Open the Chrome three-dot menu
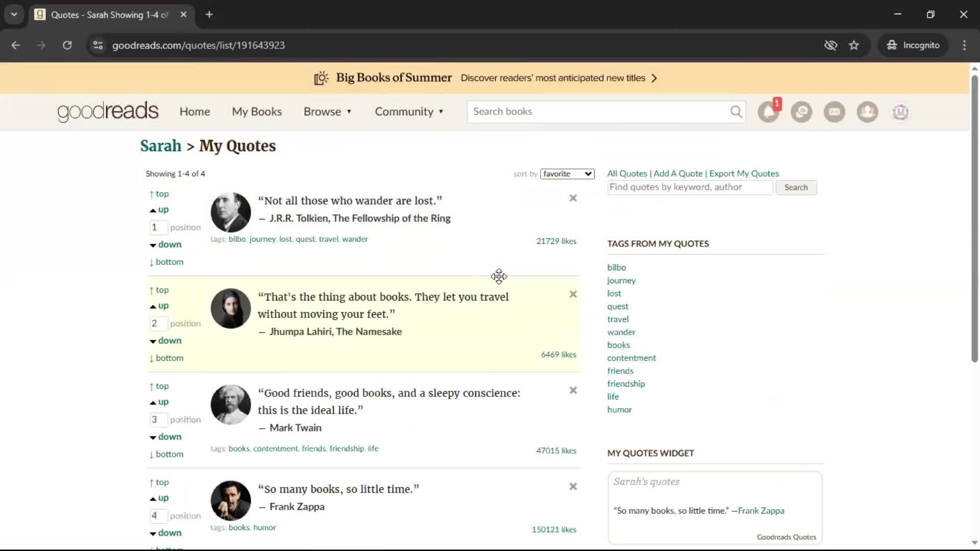Image resolution: width=980 pixels, height=551 pixels. click(x=964, y=45)
